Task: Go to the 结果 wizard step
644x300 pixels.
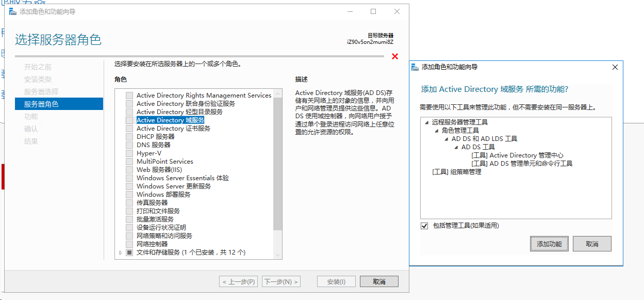Action: coord(31,141)
